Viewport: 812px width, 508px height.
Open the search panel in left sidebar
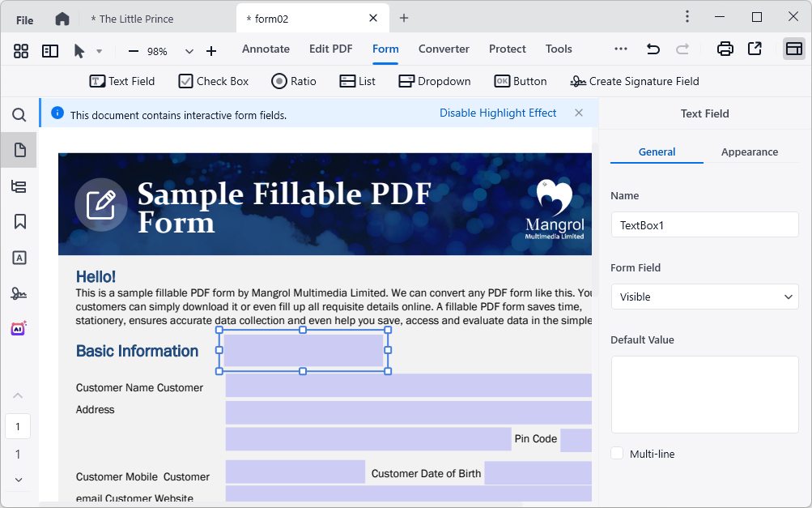(19, 115)
